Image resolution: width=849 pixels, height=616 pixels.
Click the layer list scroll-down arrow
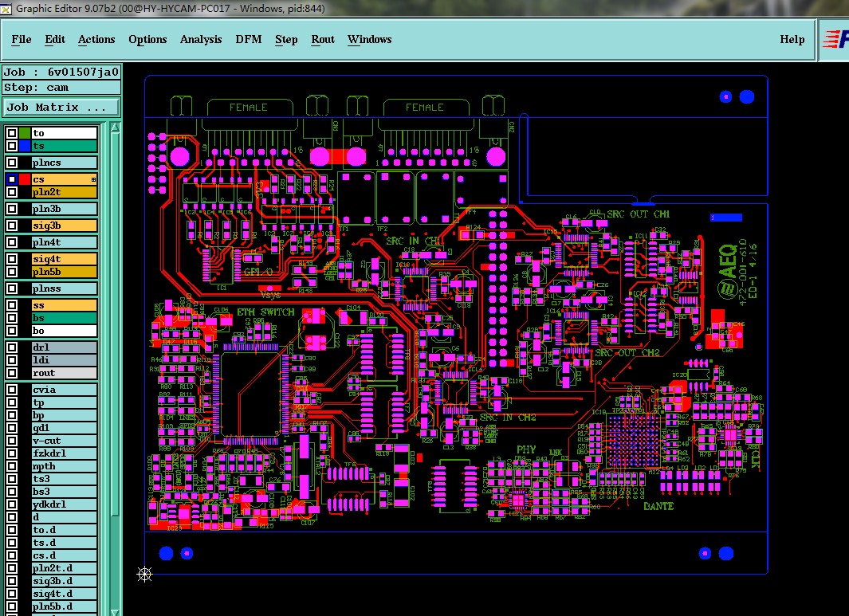tap(115, 612)
